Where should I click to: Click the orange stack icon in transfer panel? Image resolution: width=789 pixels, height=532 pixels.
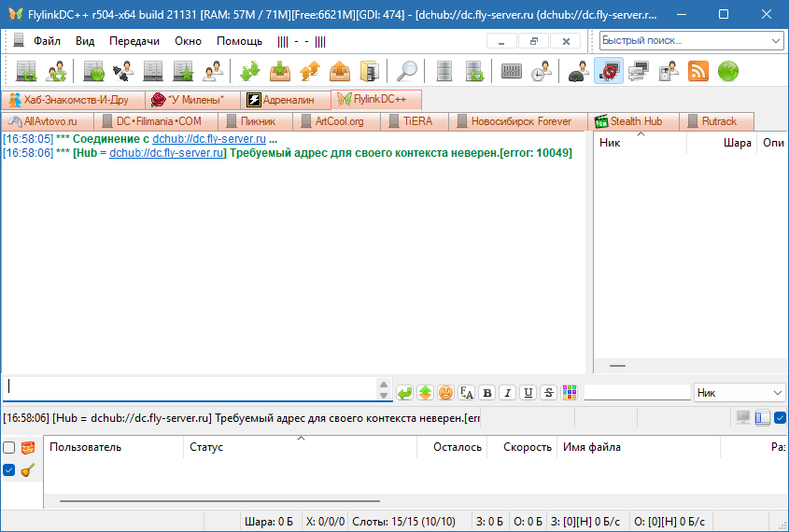click(x=28, y=447)
